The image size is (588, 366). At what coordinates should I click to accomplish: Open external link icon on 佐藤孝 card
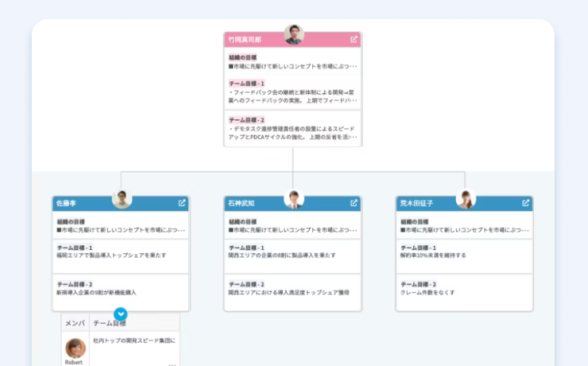182,203
